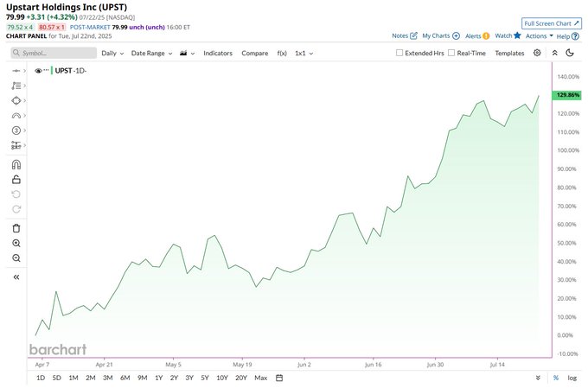Expand bottom panel double down chevrons
This screenshot has width=588, height=388.
538,378
